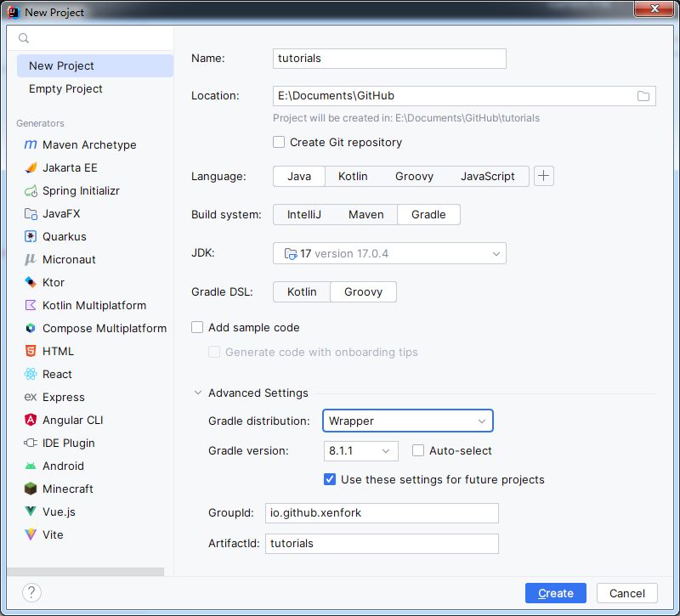Screen dimensions: 680x616
Task: Select New Project in sidebar
Action: pos(95,66)
